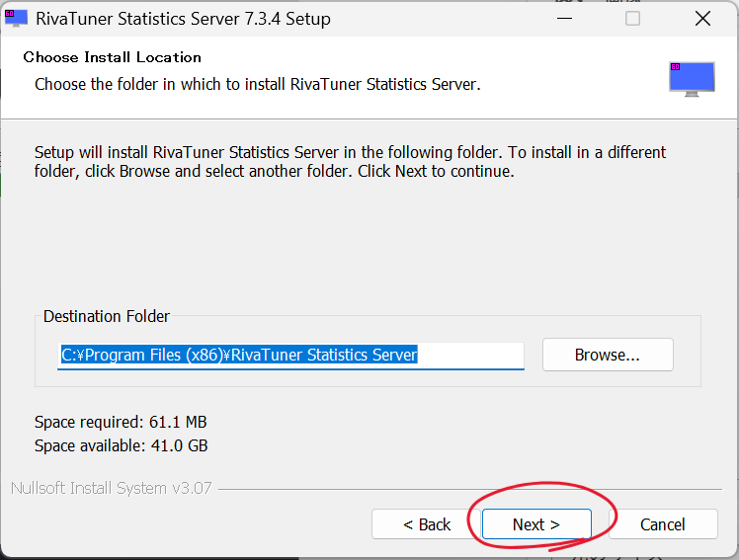Viewport: 739px width, 560px height.
Task: Click the Nullsoft Install System v3.07 label
Action: 111,488
